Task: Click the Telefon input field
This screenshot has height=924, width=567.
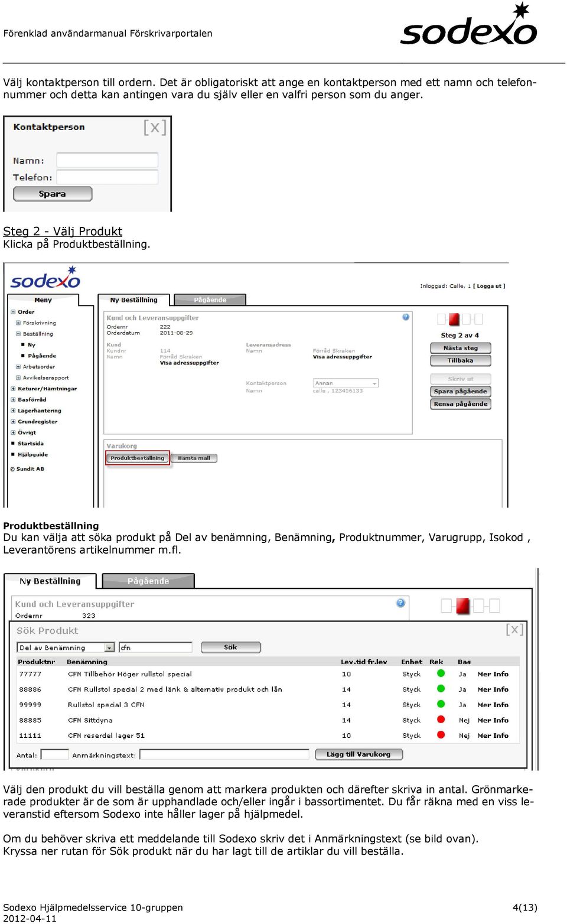Action: point(107,177)
